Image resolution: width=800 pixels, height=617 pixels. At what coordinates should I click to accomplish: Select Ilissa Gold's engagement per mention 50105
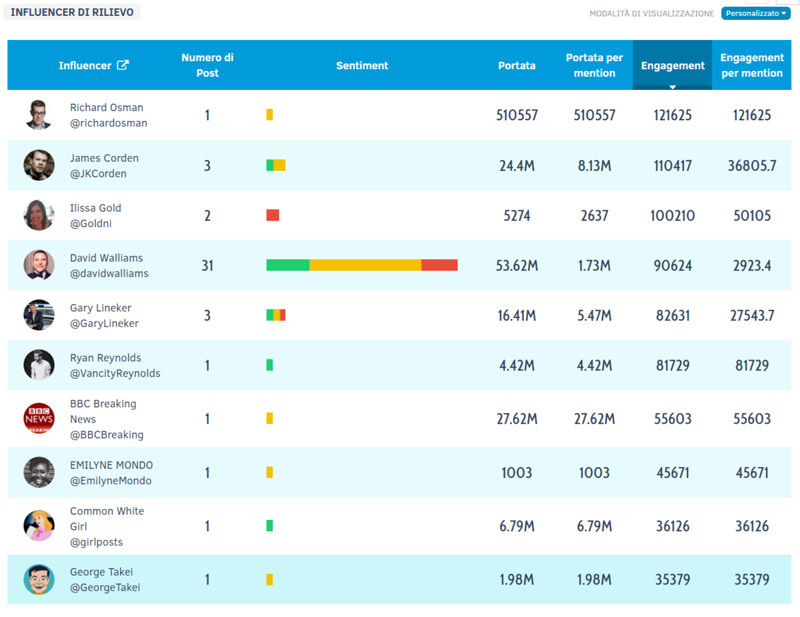point(752,215)
